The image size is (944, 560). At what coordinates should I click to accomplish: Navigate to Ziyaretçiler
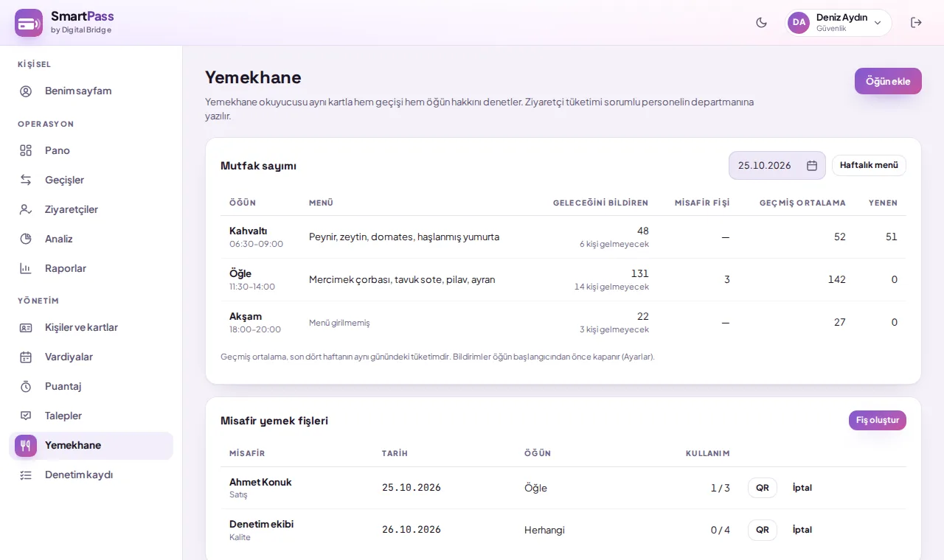click(x=91, y=209)
